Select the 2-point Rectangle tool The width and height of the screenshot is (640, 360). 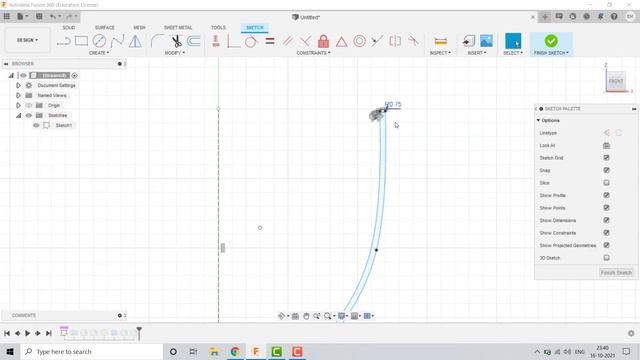point(81,41)
